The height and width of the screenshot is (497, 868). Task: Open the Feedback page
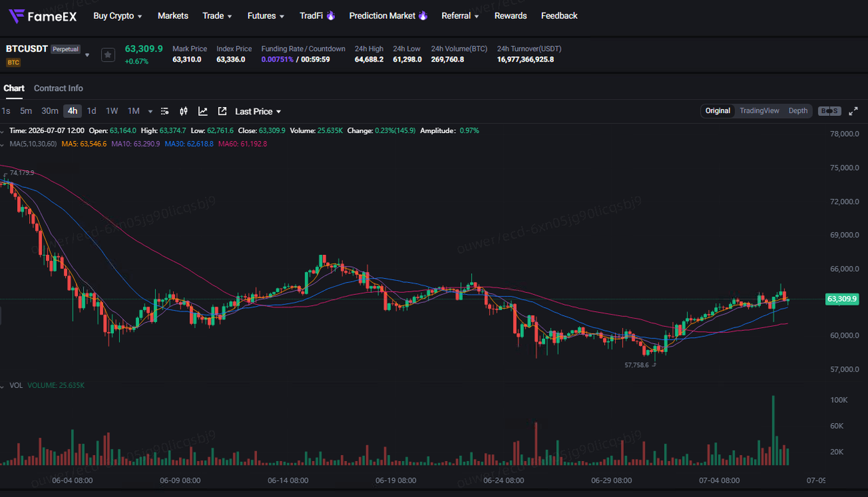pos(559,16)
